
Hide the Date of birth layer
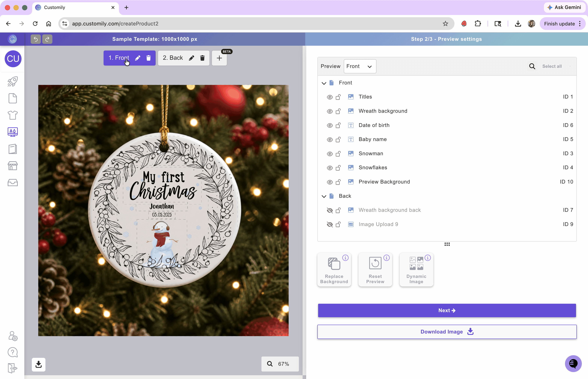330,125
